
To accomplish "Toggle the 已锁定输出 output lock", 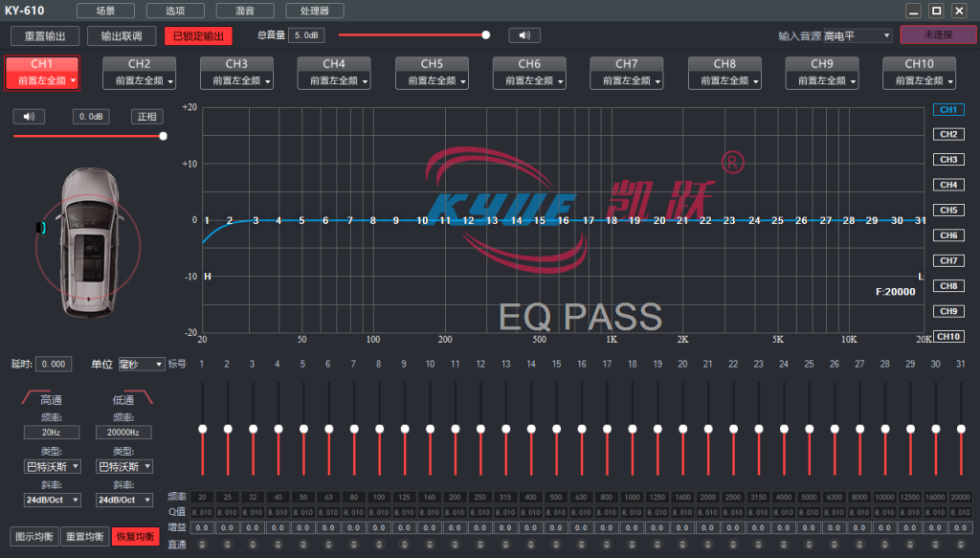I will point(198,36).
